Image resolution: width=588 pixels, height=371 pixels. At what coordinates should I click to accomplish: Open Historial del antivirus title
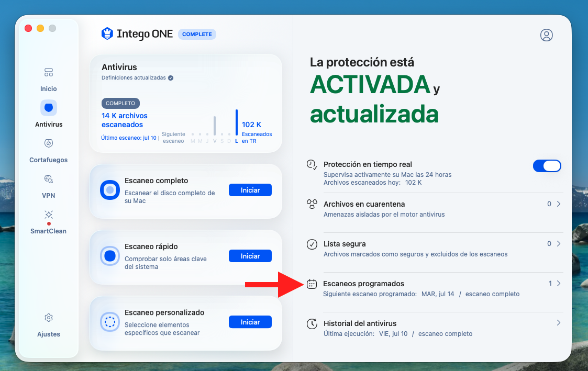pyautogui.click(x=360, y=323)
